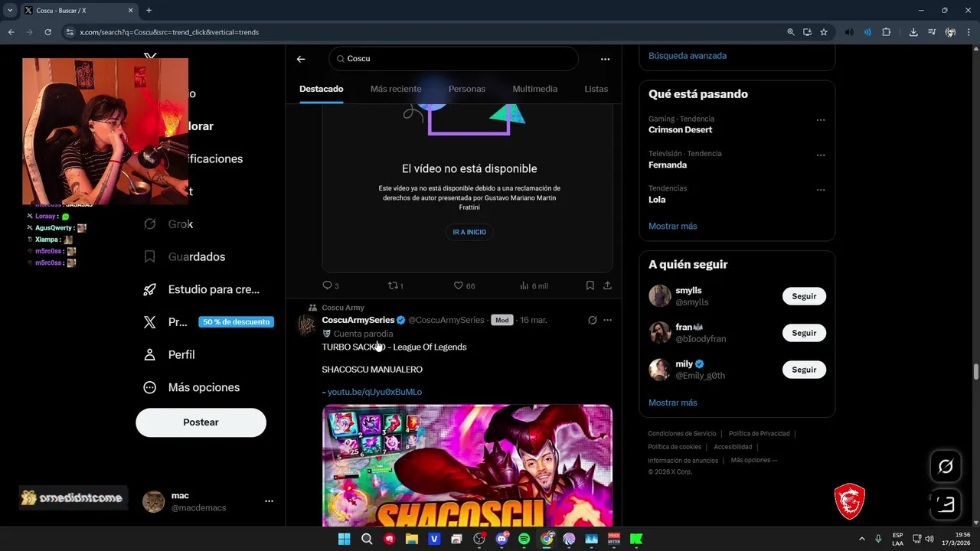Image resolution: width=980 pixels, height=551 pixels.
Task: Click the Coscu search input field
Action: 453,59
